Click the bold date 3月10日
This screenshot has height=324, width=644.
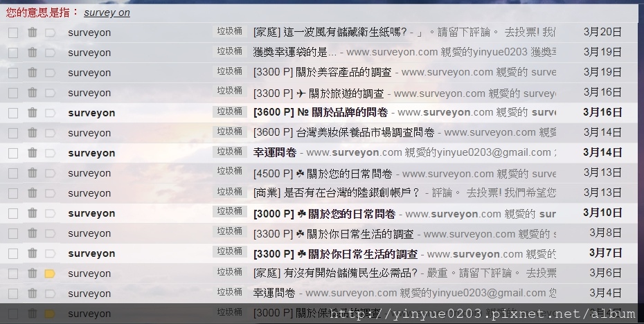[602, 213]
